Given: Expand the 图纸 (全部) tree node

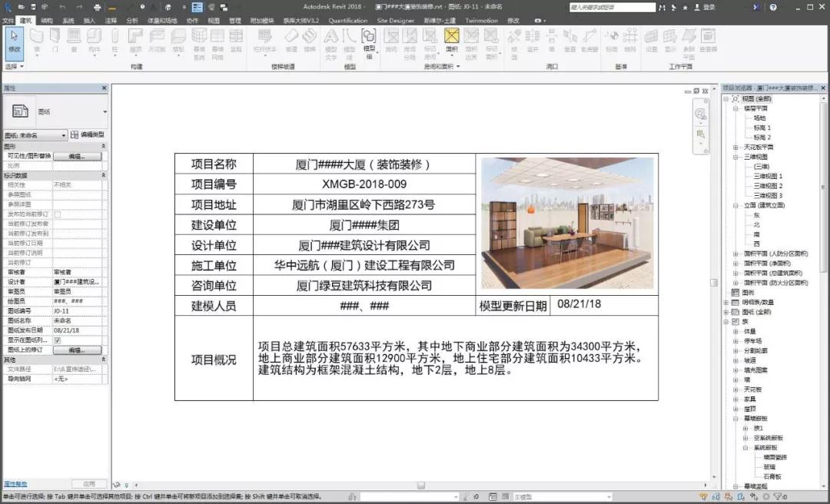Looking at the screenshot, I should point(726,312).
